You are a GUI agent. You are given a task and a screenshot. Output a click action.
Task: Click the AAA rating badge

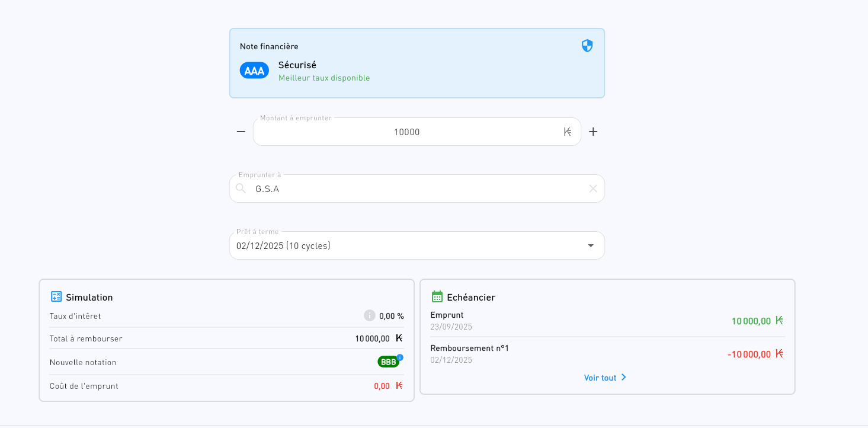click(x=254, y=71)
